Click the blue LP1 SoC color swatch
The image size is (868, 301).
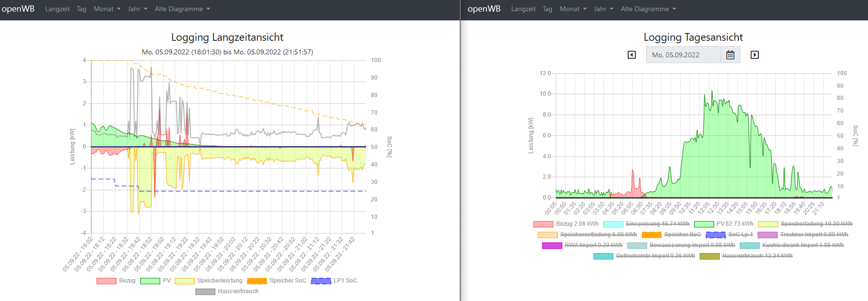(321, 281)
